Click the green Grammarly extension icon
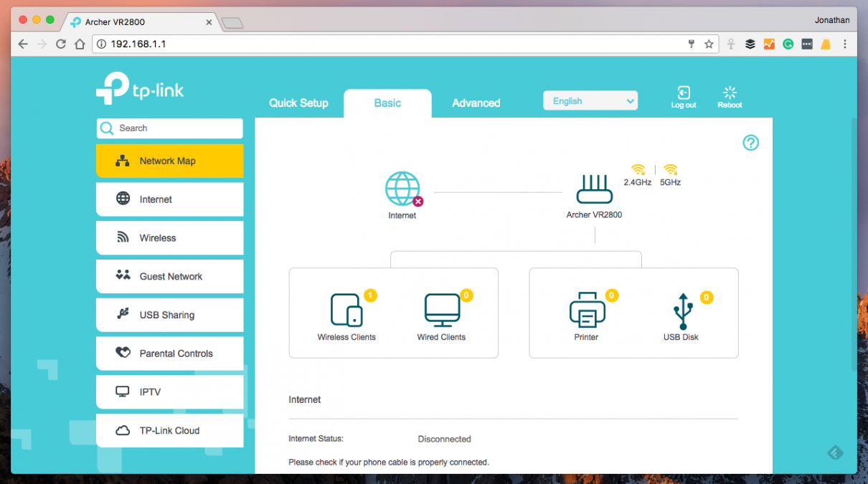The width and height of the screenshot is (868, 484). coord(788,44)
